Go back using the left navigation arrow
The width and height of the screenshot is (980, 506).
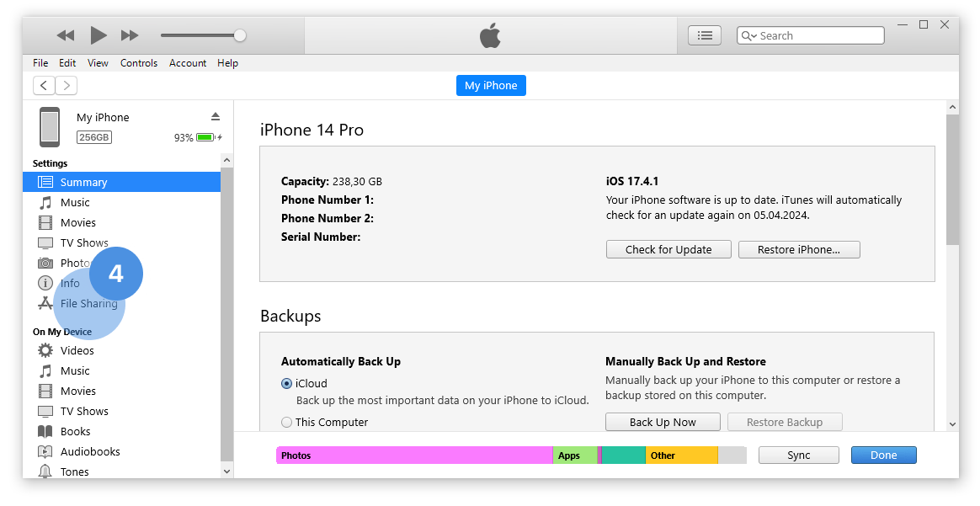44,85
